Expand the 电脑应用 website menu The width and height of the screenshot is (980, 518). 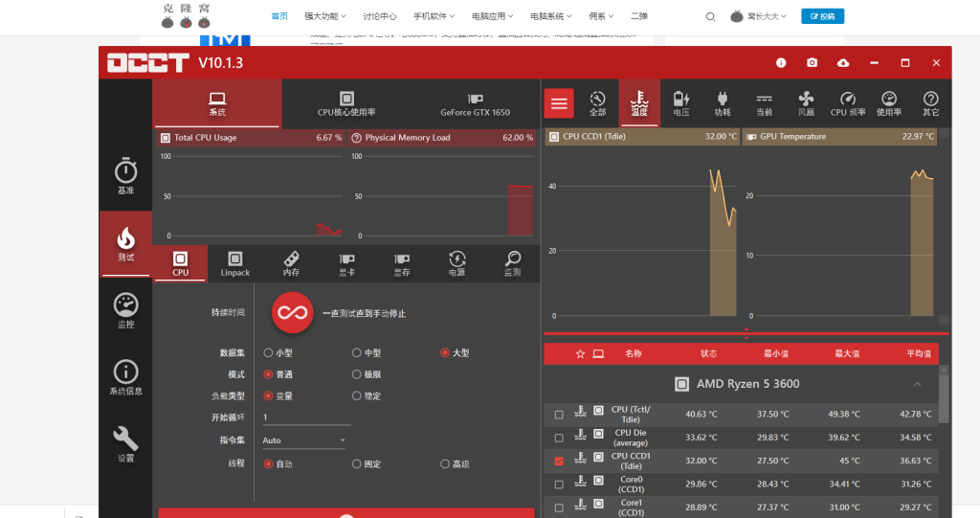[493, 16]
